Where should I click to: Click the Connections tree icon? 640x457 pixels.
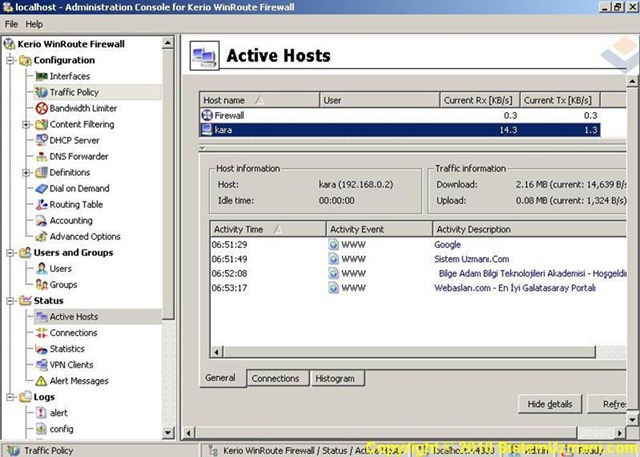coord(41,333)
